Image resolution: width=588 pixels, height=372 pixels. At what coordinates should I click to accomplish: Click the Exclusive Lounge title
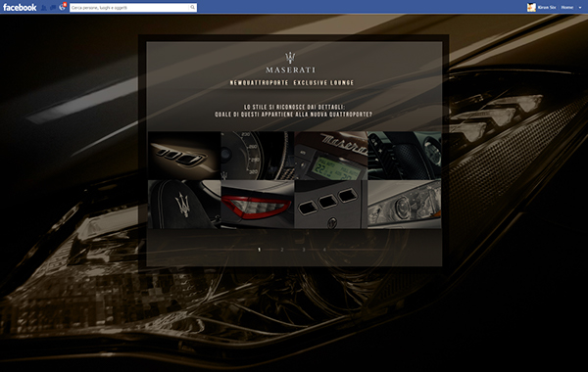click(x=323, y=83)
